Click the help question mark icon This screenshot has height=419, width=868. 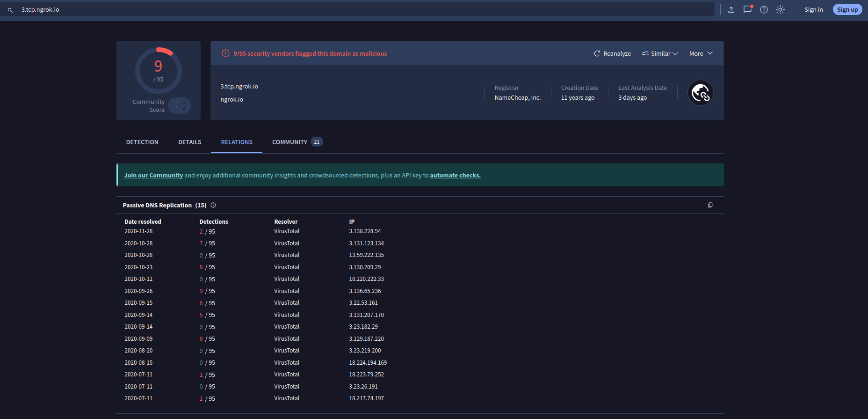coord(764,10)
